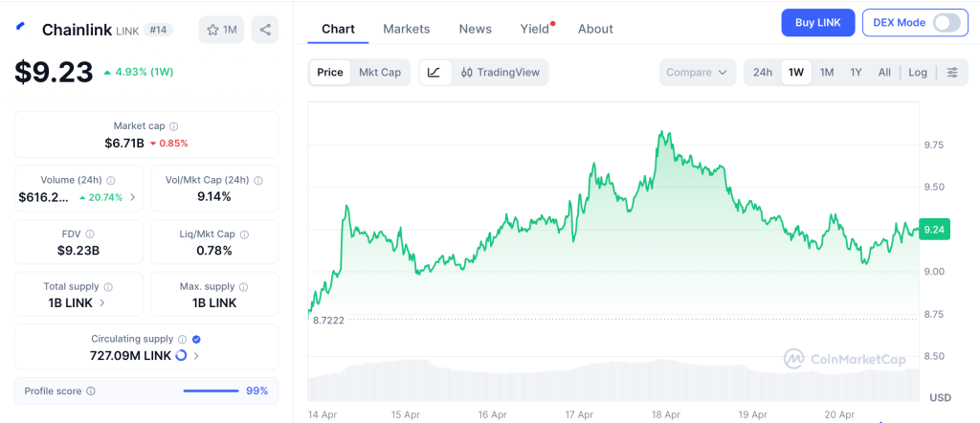Click the Buy LINK button
The width and height of the screenshot is (980, 423).
click(817, 22)
